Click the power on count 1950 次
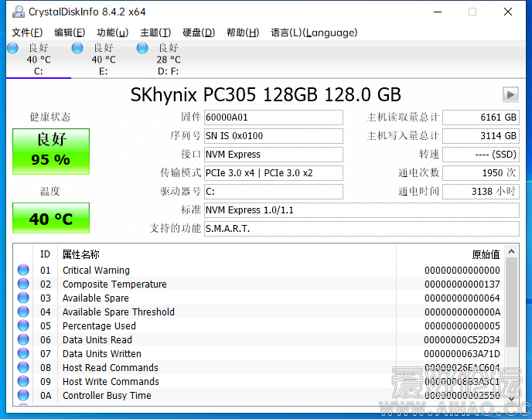 [x=481, y=173]
